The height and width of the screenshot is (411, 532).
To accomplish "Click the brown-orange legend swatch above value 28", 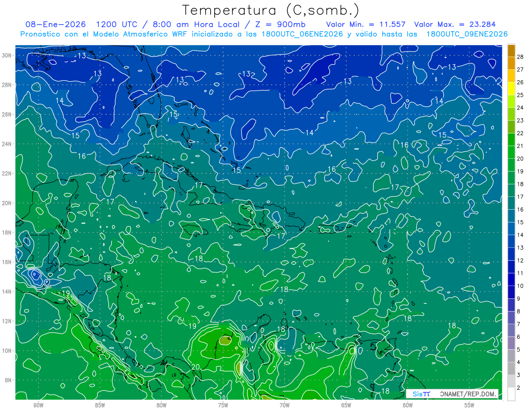I will point(511,51).
